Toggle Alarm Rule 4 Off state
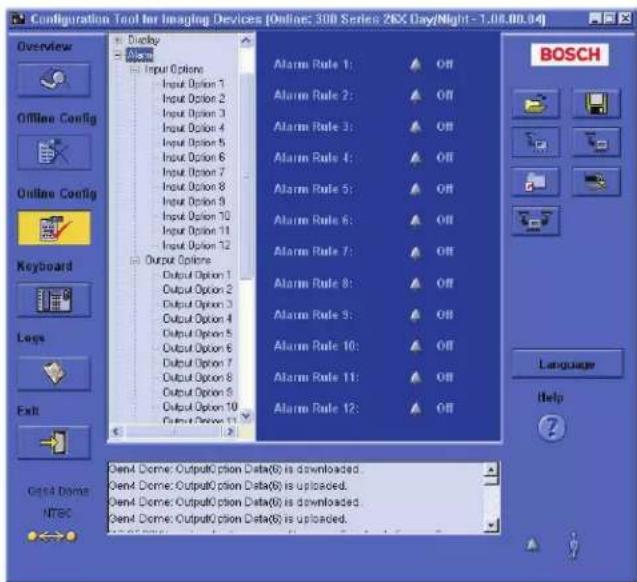The image size is (637, 582). [x=444, y=158]
